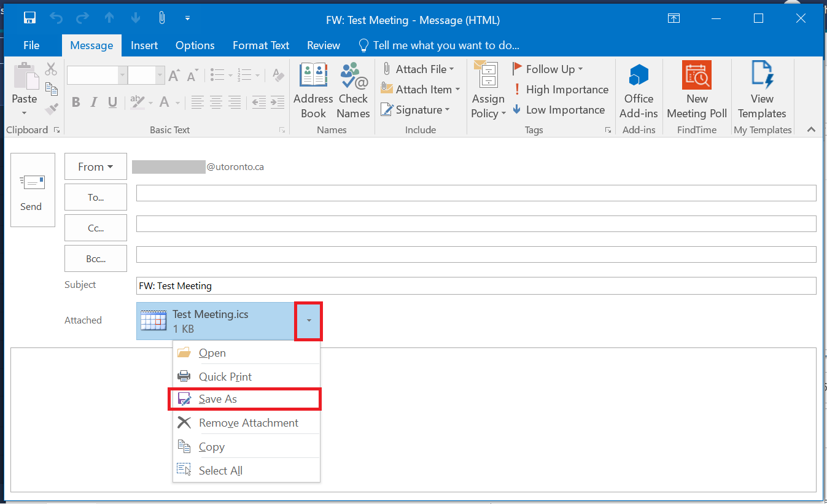
Task: Open Office Add-ins
Action: tap(639, 90)
